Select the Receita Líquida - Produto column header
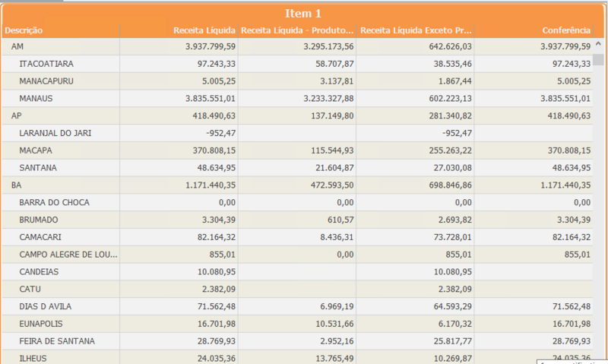This screenshot has height=364, width=608. (296, 30)
